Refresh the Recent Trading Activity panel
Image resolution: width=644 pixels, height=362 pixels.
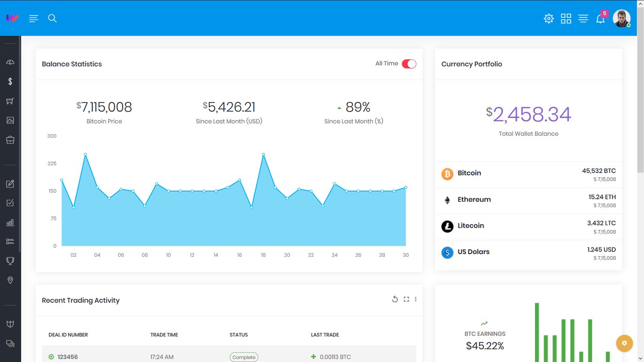point(395,299)
